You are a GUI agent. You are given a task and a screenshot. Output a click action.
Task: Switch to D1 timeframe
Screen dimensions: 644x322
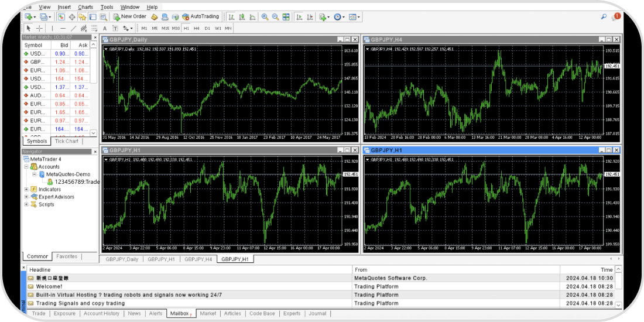coord(207,28)
